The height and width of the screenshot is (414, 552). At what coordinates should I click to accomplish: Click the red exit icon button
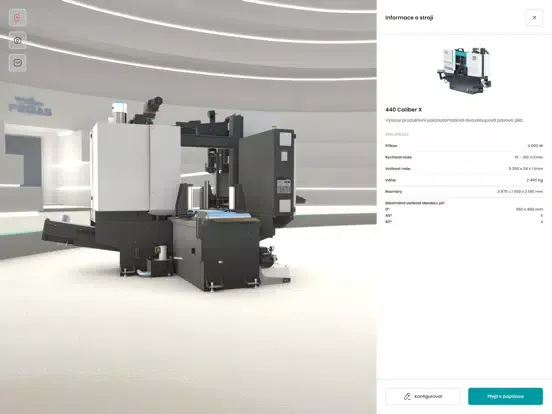coord(17,18)
